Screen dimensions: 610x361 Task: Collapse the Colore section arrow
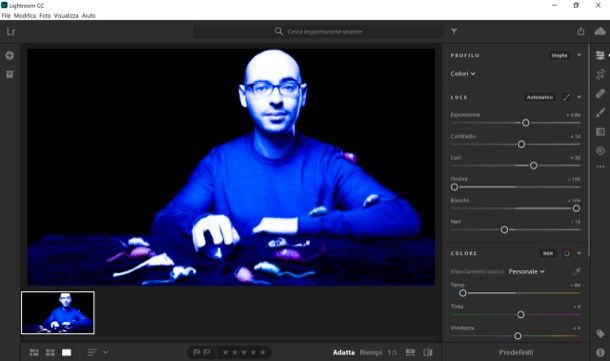coord(579,253)
